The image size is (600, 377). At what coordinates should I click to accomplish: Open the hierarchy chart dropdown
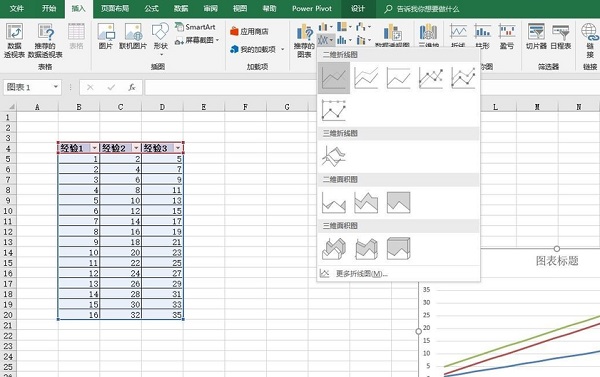(x=344, y=27)
